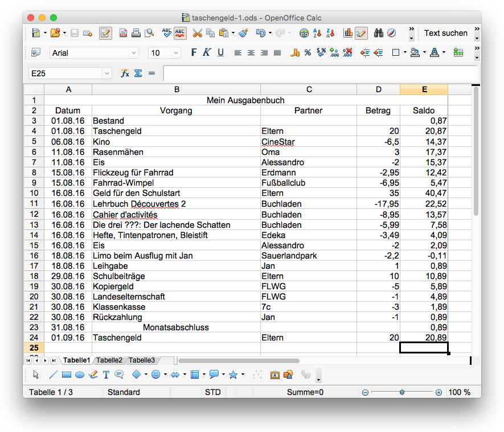This screenshot has width=504, height=432.
Task: Click the formula input line
Action: tap(321, 73)
